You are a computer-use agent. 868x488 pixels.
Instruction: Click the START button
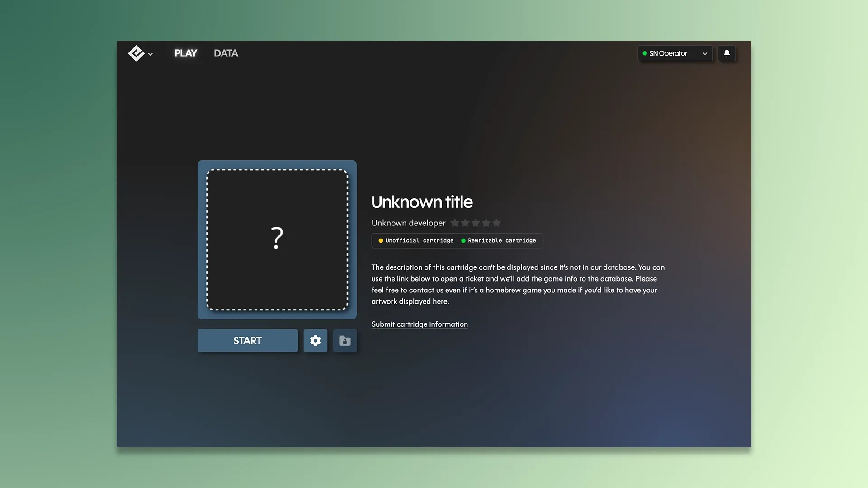coord(248,341)
